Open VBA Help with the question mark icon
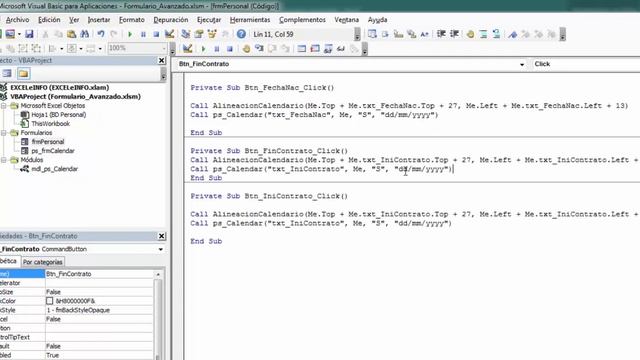This screenshot has height=360, width=640. (x=241, y=34)
